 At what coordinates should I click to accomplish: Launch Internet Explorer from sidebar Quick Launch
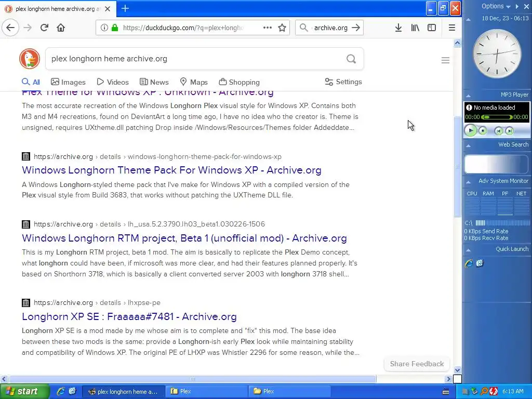(469, 263)
